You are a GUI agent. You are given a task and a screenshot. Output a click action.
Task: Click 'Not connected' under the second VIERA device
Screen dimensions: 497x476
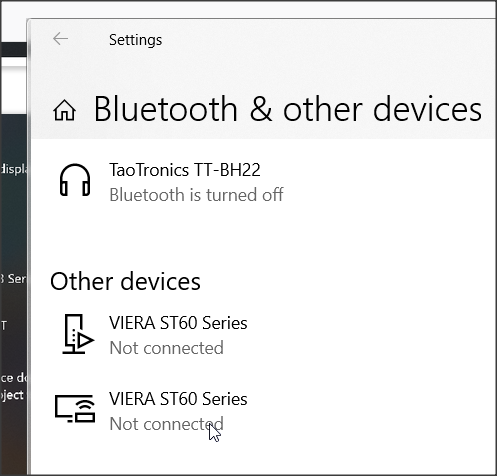tap(166, 424)
